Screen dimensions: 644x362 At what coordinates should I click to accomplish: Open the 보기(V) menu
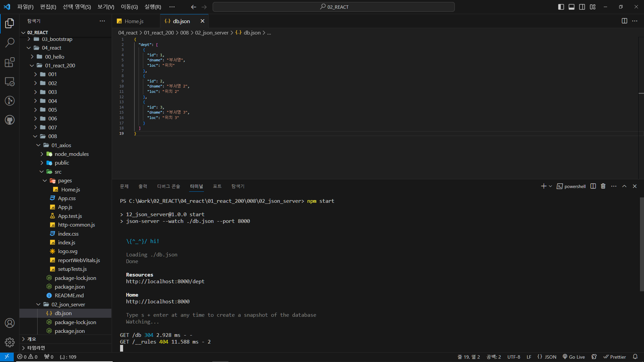coord(106,7)
